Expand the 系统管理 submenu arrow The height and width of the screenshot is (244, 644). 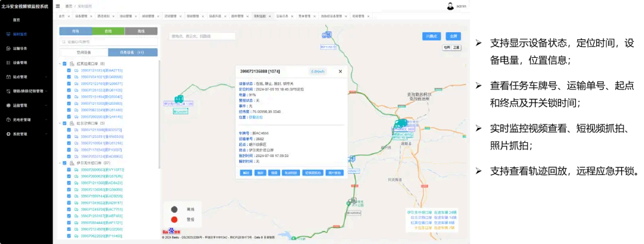pyautogui.click(x=47, y=134)
